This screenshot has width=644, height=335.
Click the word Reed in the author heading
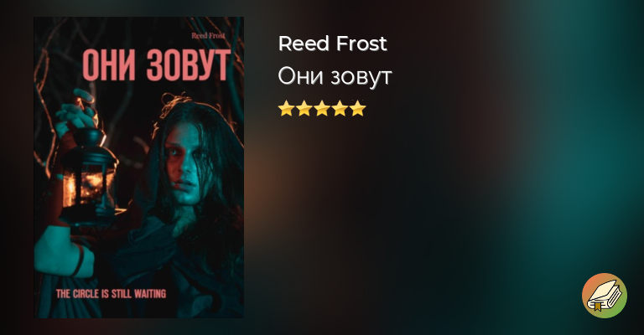pyautogui.click(x=304, y=44)
